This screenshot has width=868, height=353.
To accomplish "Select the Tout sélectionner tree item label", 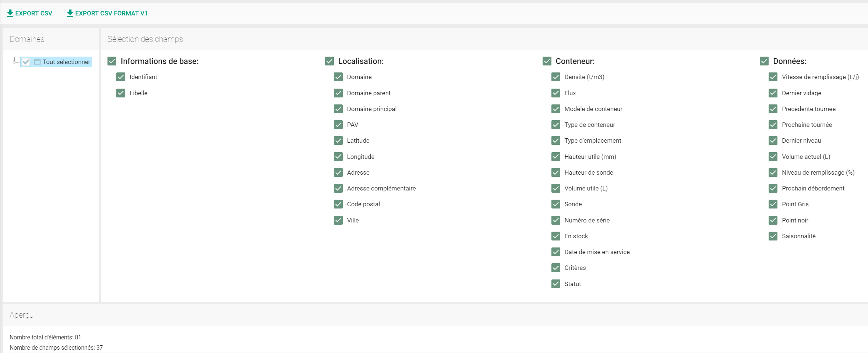I will tap(66, 62).
